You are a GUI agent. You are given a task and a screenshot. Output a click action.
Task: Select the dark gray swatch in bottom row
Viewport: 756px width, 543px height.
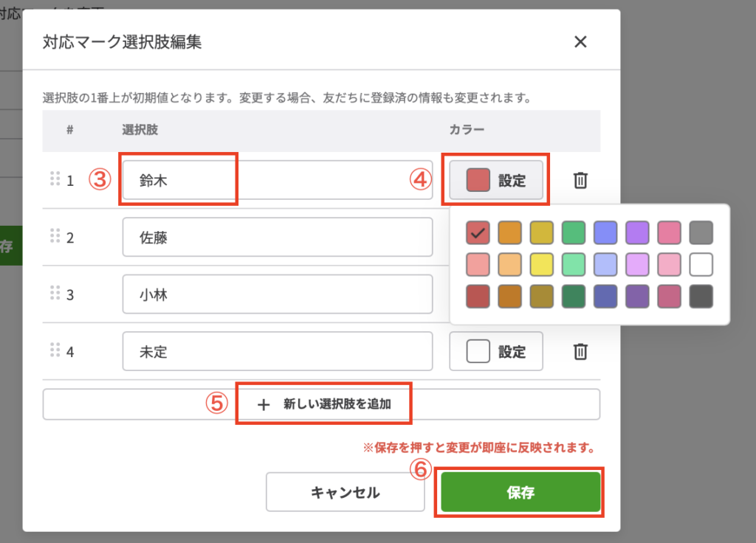[701, 296]
